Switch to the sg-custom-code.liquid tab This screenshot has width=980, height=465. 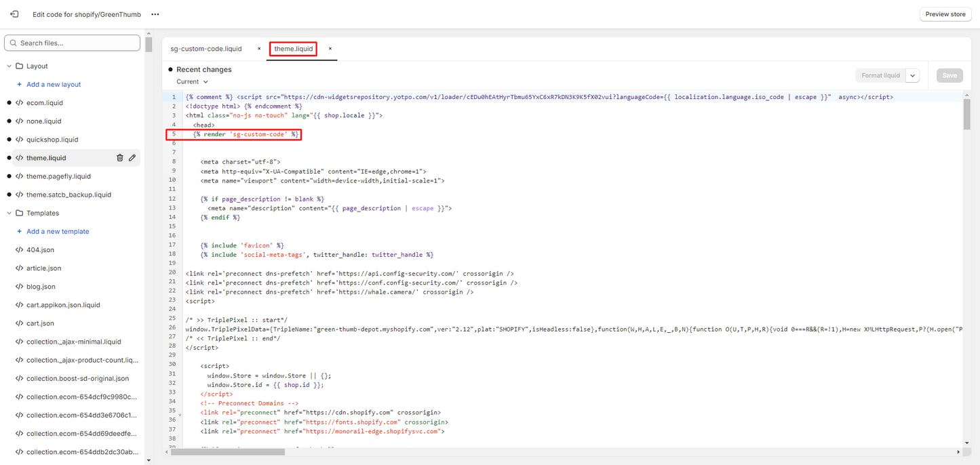point(206,49)
